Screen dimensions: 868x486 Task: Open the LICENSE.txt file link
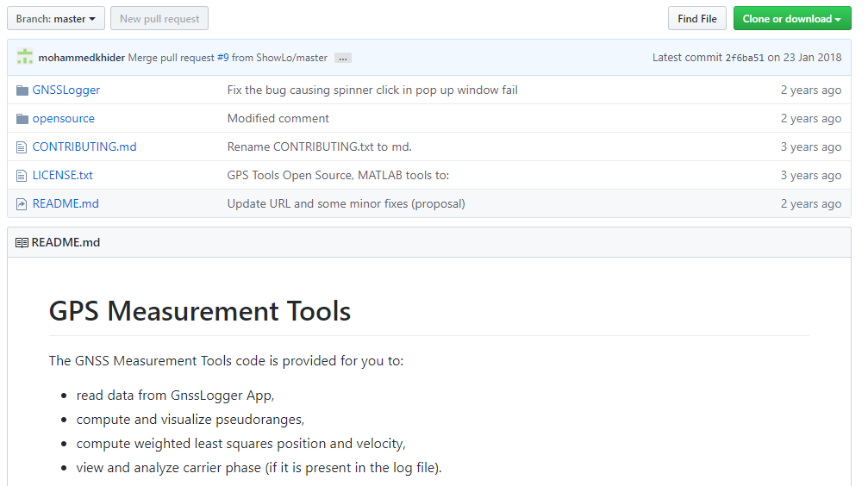(63, 176)
